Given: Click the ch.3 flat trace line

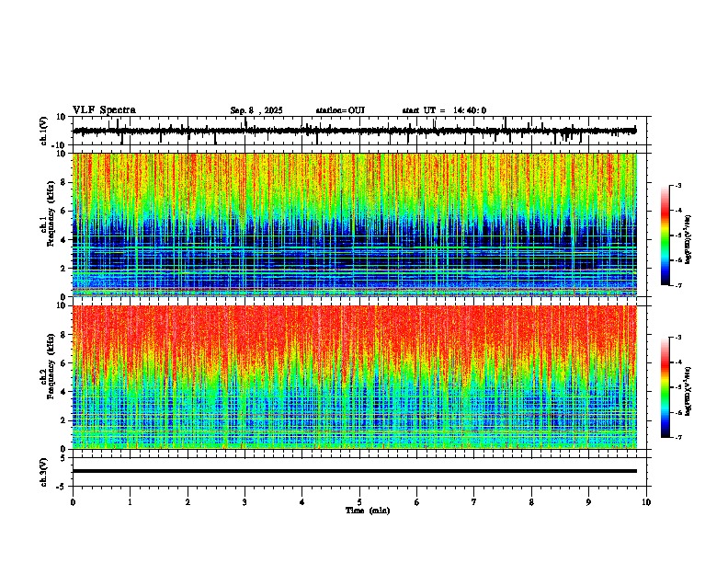Looking at the screenshot, I should [x=355, y=471].
